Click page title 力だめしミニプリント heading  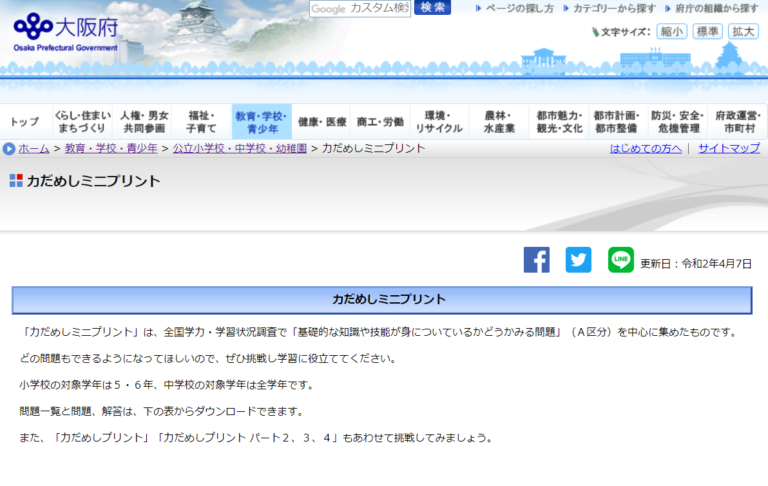point(93,181)
